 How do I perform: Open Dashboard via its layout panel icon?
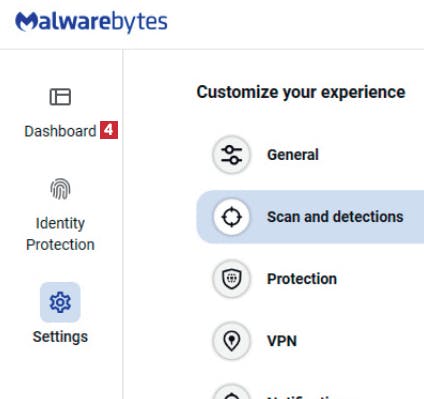click(x=60, y=97)
